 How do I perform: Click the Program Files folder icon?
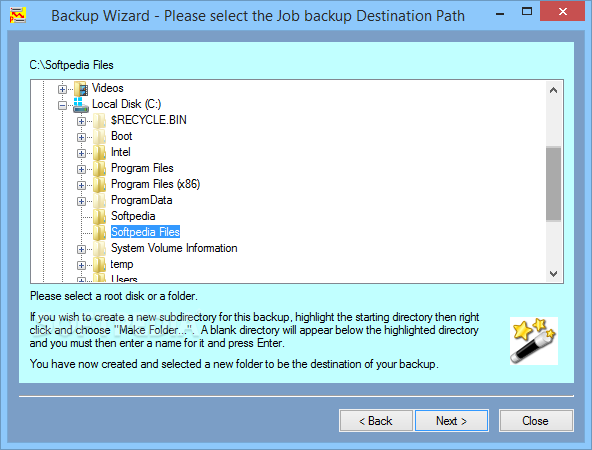tap(100, 169)
